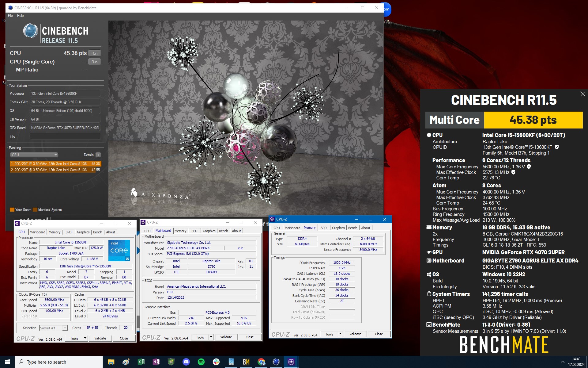Select the second ranking entry scoring 42.55
588x368 pixels.
pyautogui.click(x=55, y=170)
